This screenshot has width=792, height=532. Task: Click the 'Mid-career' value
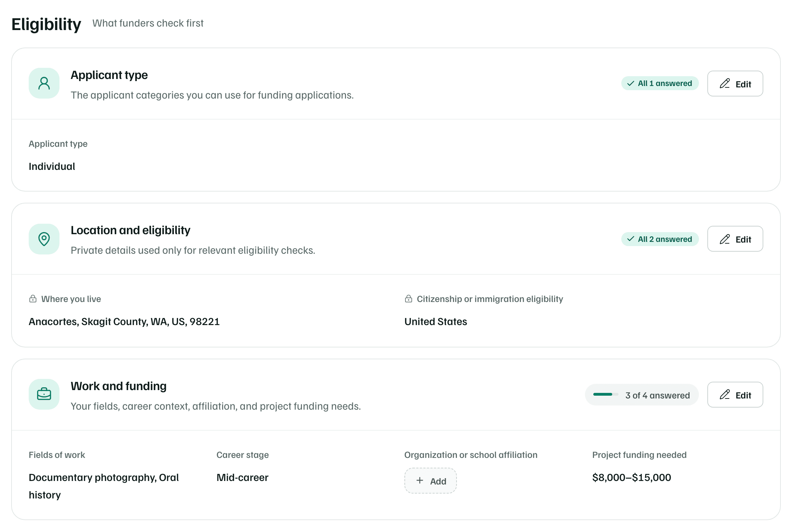click(242, 477)
